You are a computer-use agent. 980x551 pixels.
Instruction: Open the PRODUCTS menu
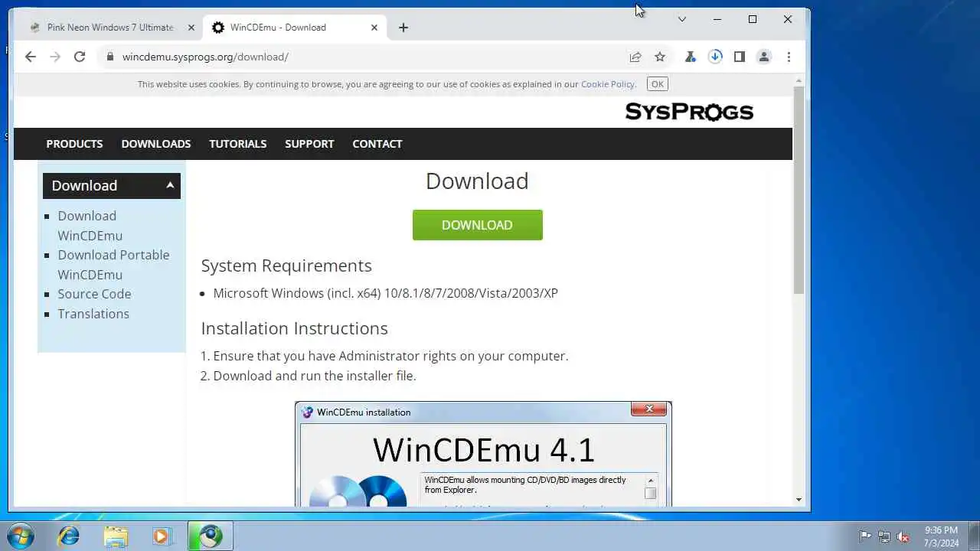click(x=74, y=144)
